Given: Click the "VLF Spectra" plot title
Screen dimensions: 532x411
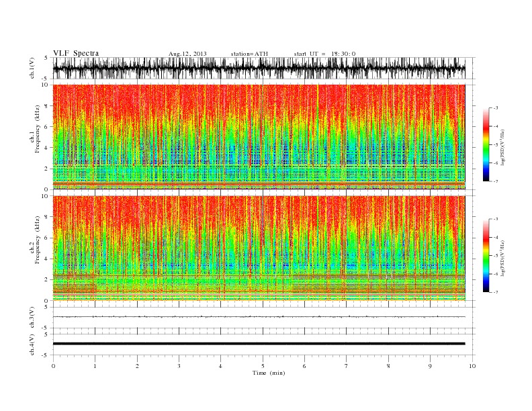Looking at the screenshot, I should tap(76, 53).
